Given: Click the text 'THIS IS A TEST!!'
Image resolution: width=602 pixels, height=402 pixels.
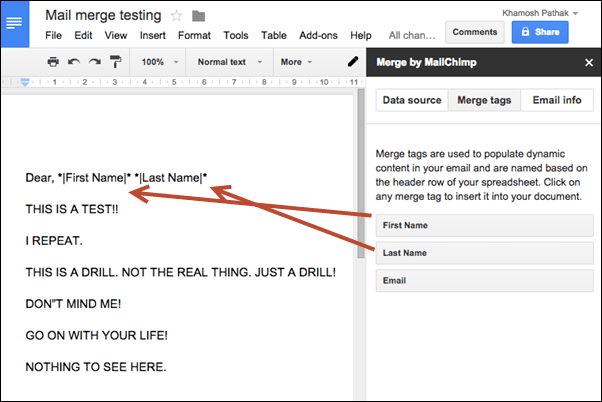Looking at the screenshot, I should [x=72, y=209].
